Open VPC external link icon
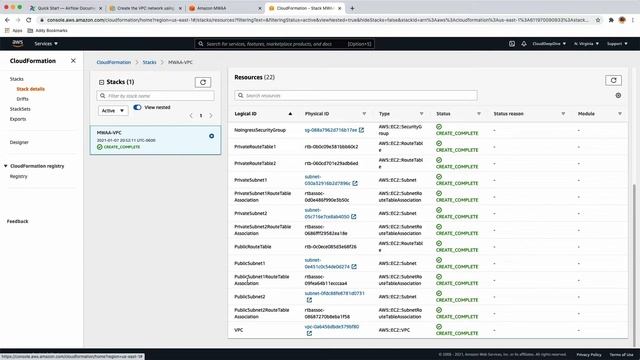 (309, 333)
